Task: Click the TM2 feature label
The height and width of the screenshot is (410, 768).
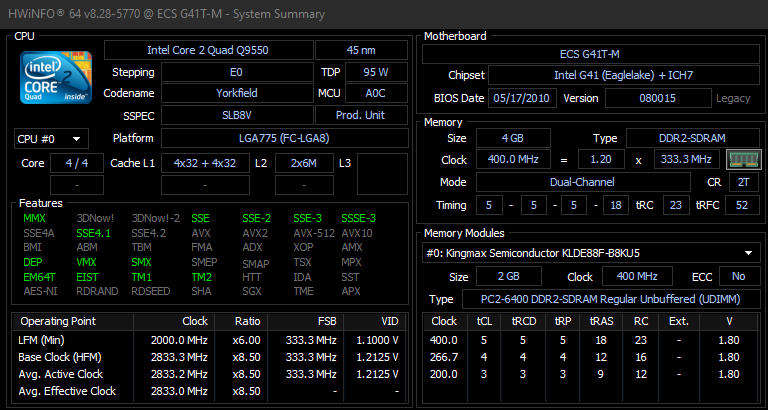Action: tap(201, 277)
